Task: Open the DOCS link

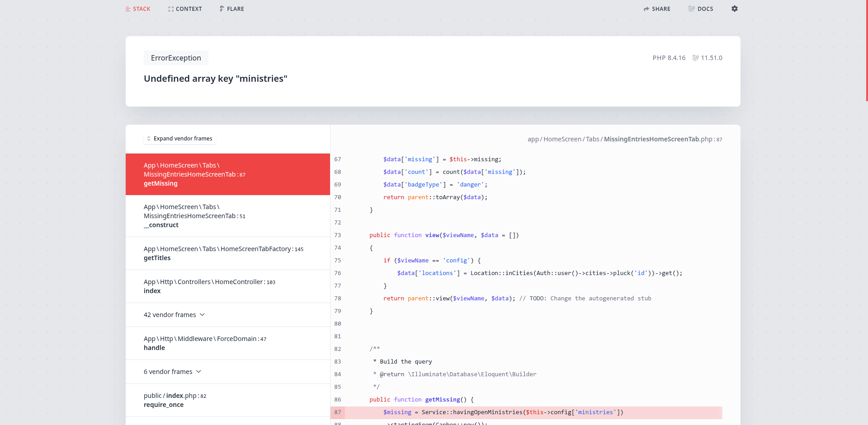Action: (701, 9)
